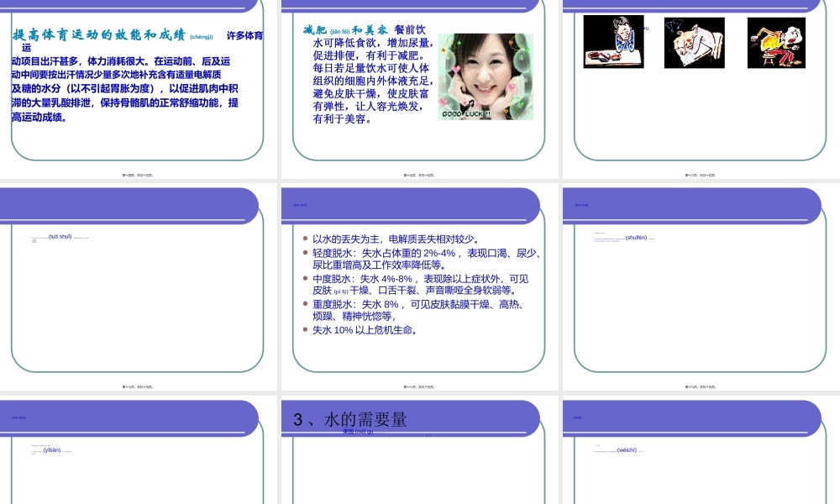This screenshot has width=840, height=504.
Task: Click the purple banner on bottom-left slide
Action: [130, 417]
